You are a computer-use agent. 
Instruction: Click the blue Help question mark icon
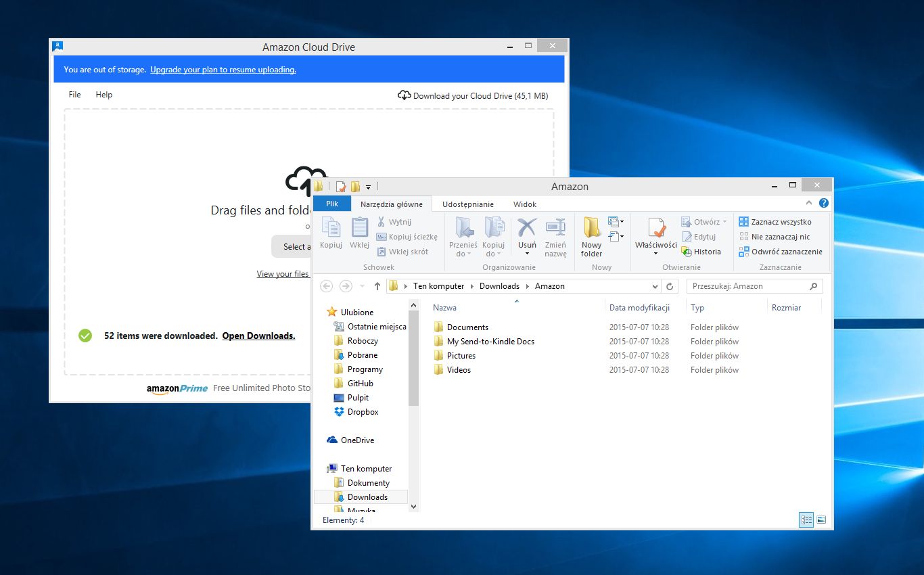point(823,203)
